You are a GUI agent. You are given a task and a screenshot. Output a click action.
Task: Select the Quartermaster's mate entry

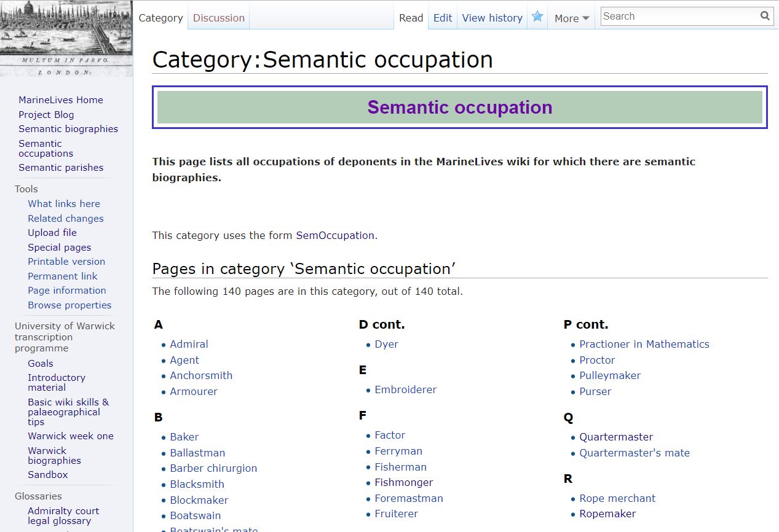pos(634,453)
